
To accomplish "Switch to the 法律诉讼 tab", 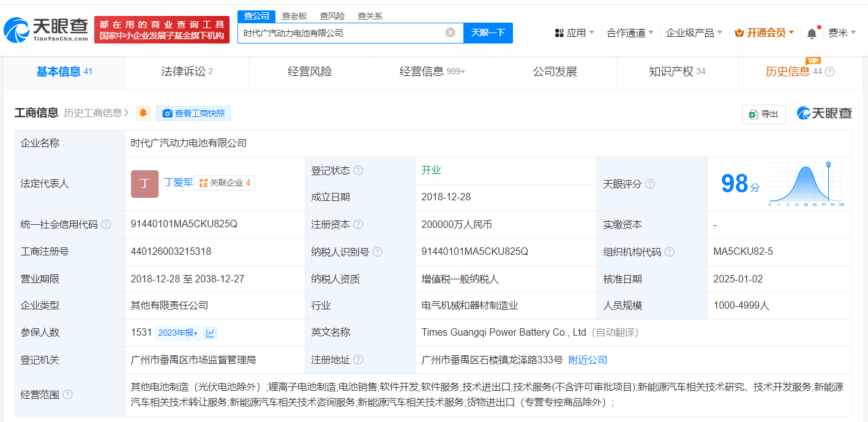I will point(187,72).
